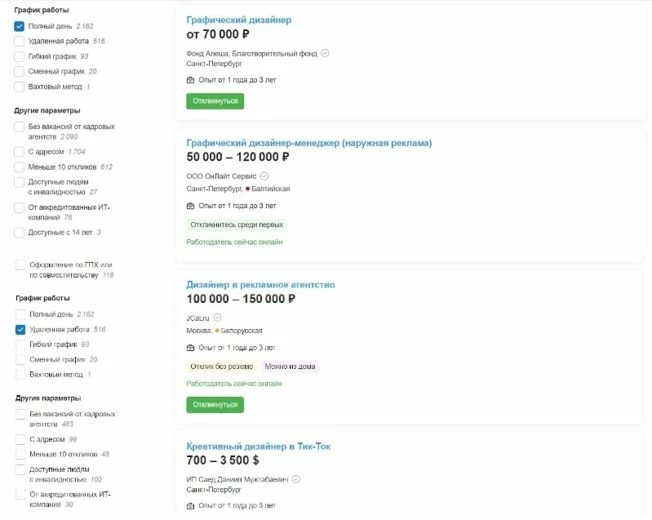This screenshot has width=652, height=520.
Task: Open Графический дизайнер vacancy title
Action: [x=239, y=20]
